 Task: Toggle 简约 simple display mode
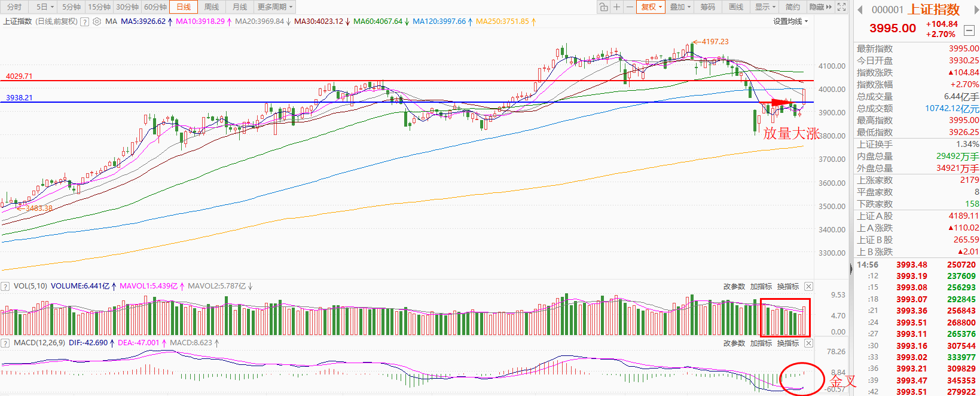click(793, 7)
